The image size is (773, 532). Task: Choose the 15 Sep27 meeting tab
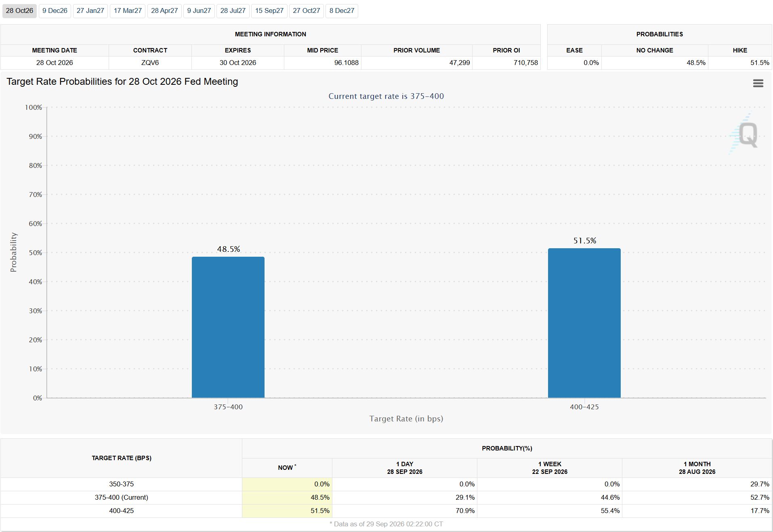[269, 11]
